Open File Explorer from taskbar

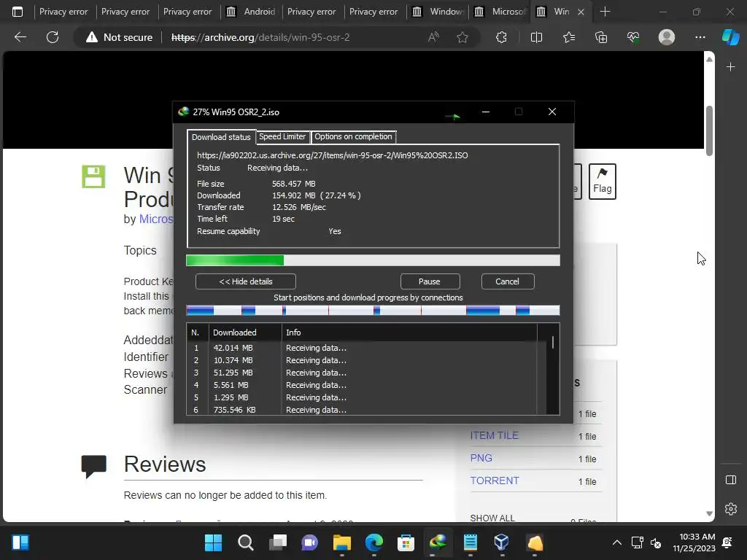[x=341, y=542]
